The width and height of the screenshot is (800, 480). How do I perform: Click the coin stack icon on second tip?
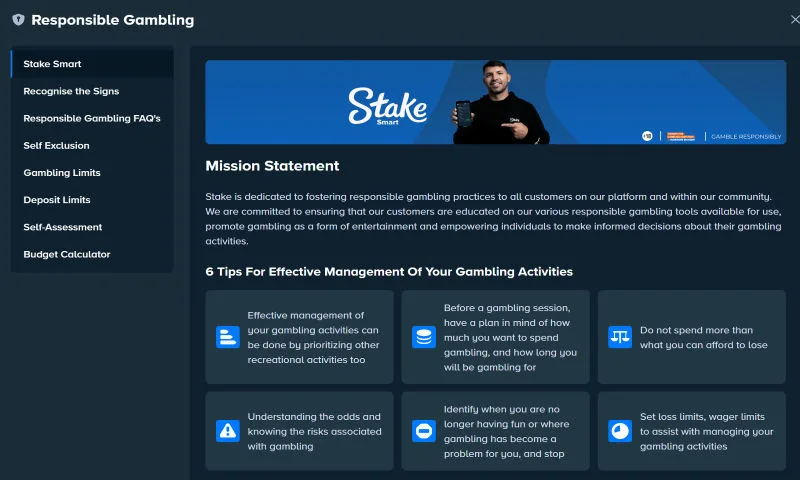pyautogui.click(x=424, y=337)
